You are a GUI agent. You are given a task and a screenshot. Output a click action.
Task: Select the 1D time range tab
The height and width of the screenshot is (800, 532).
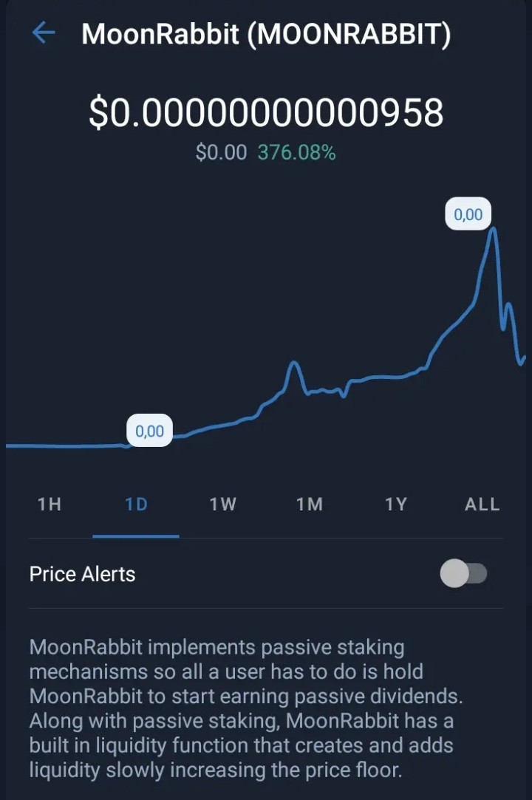[x=136, y=504]
